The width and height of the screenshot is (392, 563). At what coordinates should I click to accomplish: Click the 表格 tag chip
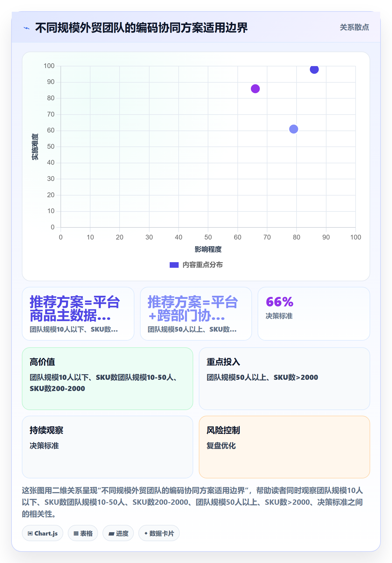point(83,533)
